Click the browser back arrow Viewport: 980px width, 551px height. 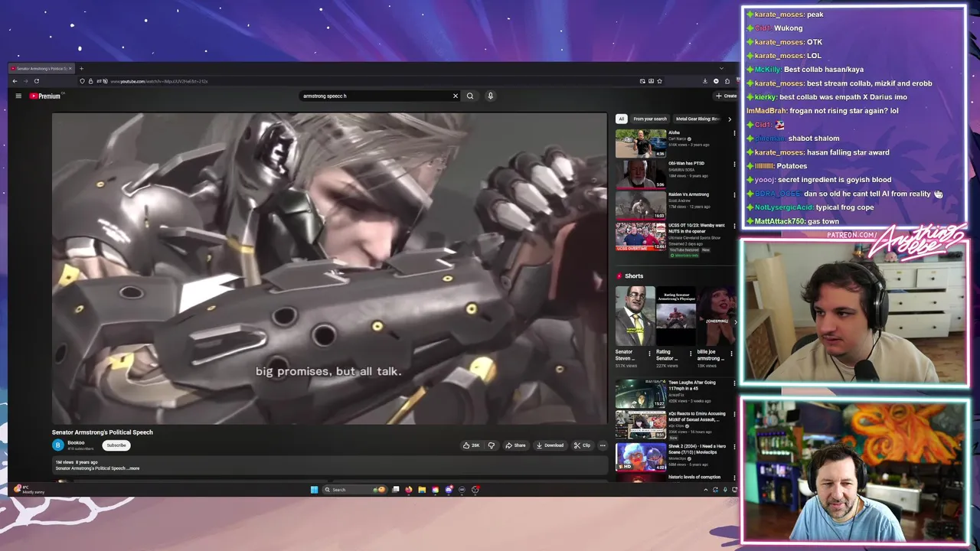(15, 81)
